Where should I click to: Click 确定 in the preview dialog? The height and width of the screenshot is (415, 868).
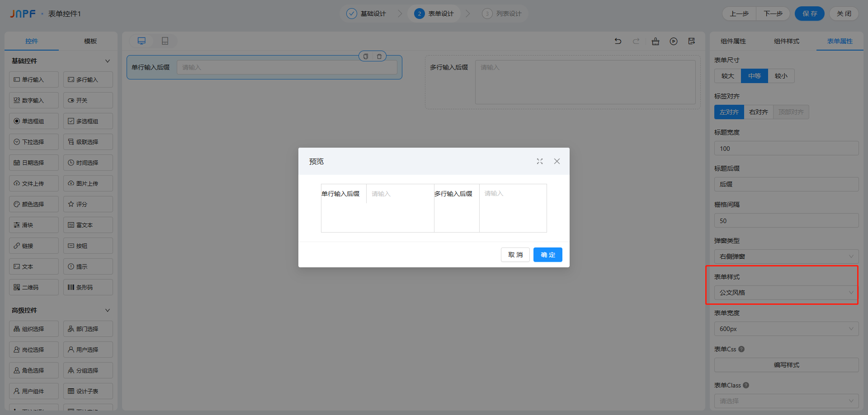point(548,255)
